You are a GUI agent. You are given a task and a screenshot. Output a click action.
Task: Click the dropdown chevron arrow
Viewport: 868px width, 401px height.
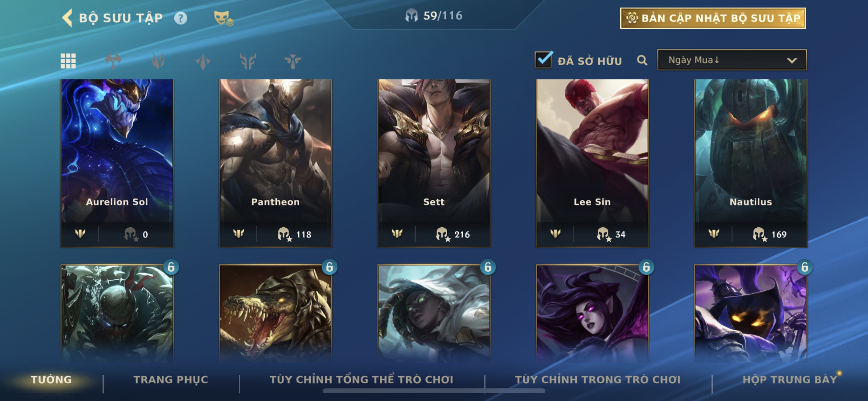click(x=792, y=61)
